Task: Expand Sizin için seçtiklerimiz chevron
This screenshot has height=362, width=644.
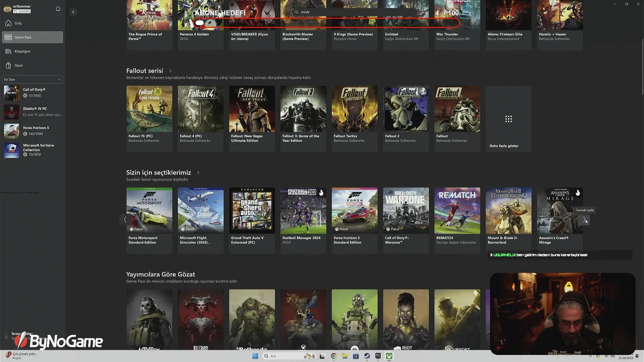Action: point(198,172)
